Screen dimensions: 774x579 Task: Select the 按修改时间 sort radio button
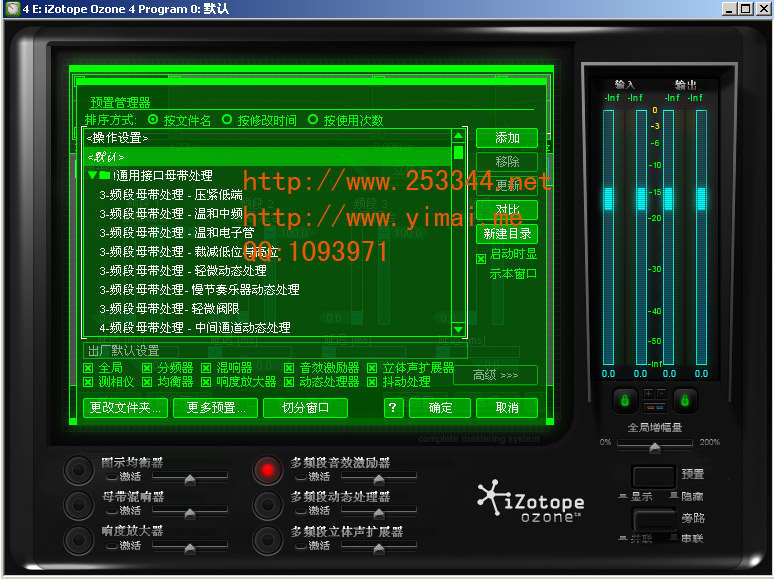tap(227, 119)
